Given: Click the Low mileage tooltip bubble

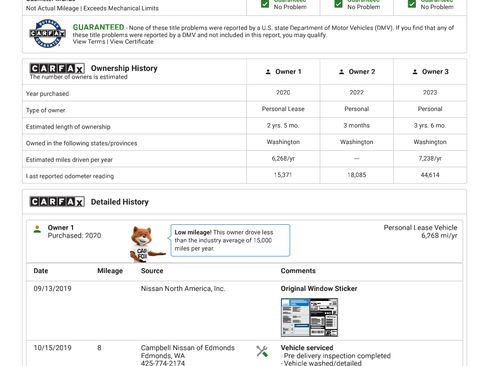Looking at the screenshot, I should [x=230, y=240].
